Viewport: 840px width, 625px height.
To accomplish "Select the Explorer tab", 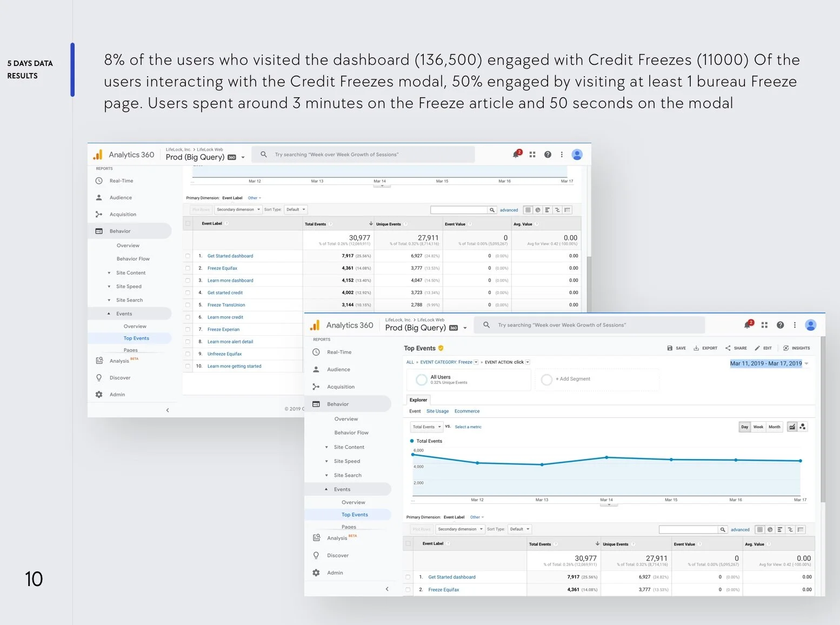I will coord(418,400).
